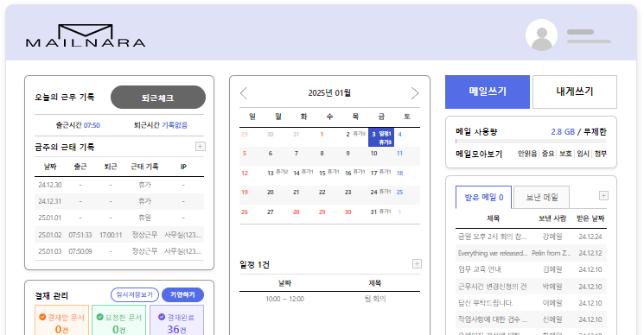
Task: Filter mail by 첨부
Action: (x=601, y=154)
